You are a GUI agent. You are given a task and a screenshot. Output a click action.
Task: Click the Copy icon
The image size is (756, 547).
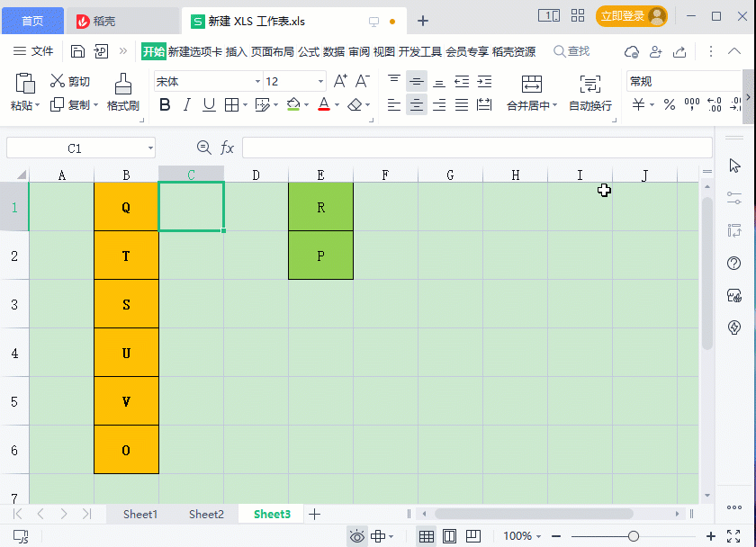[57, 104]
